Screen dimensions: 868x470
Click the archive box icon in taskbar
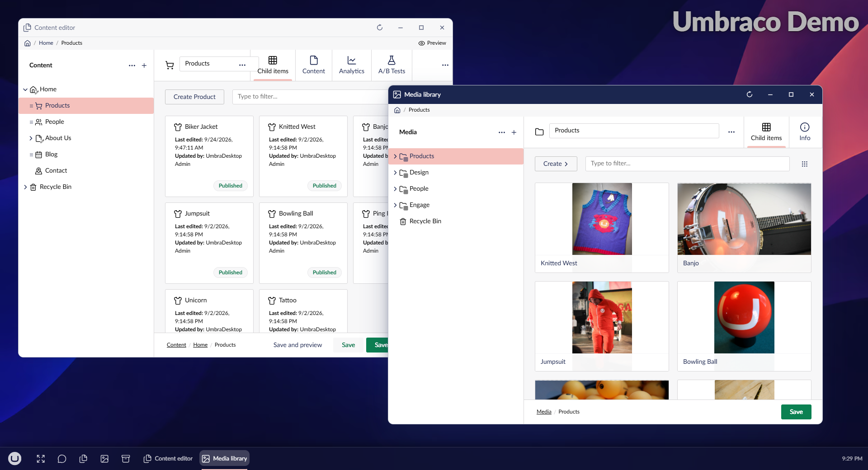[x=126, y=459]
